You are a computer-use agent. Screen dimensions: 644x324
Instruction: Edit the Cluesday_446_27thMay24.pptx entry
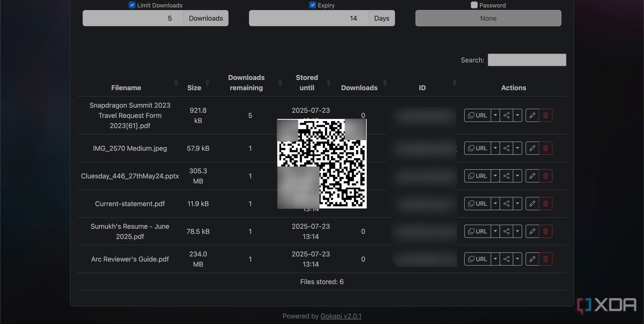[532, 176]
